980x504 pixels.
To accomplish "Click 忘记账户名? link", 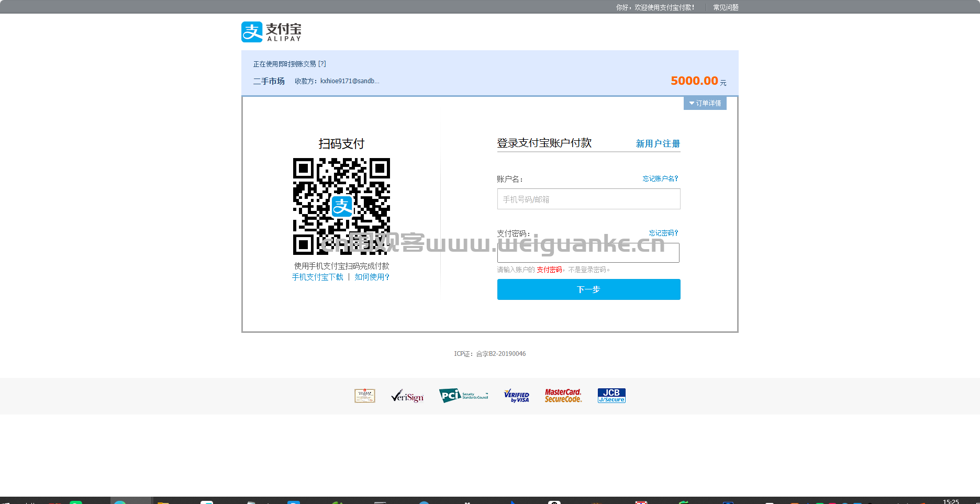I will point(660,178).
